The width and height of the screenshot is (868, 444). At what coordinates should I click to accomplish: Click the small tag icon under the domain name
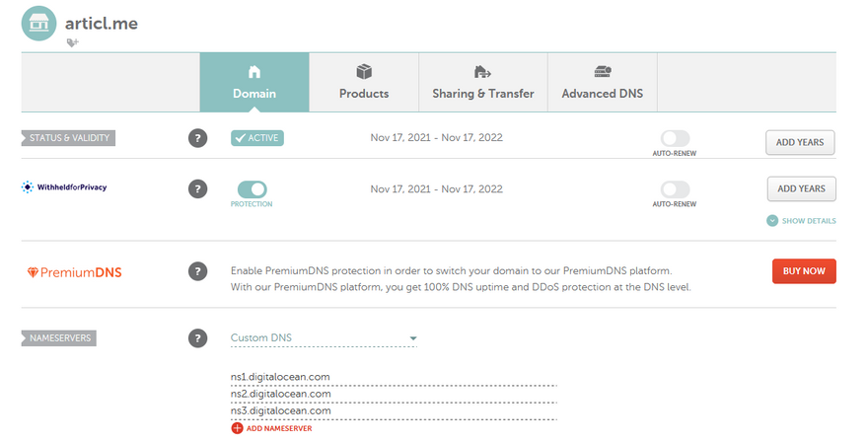[72, 43]
